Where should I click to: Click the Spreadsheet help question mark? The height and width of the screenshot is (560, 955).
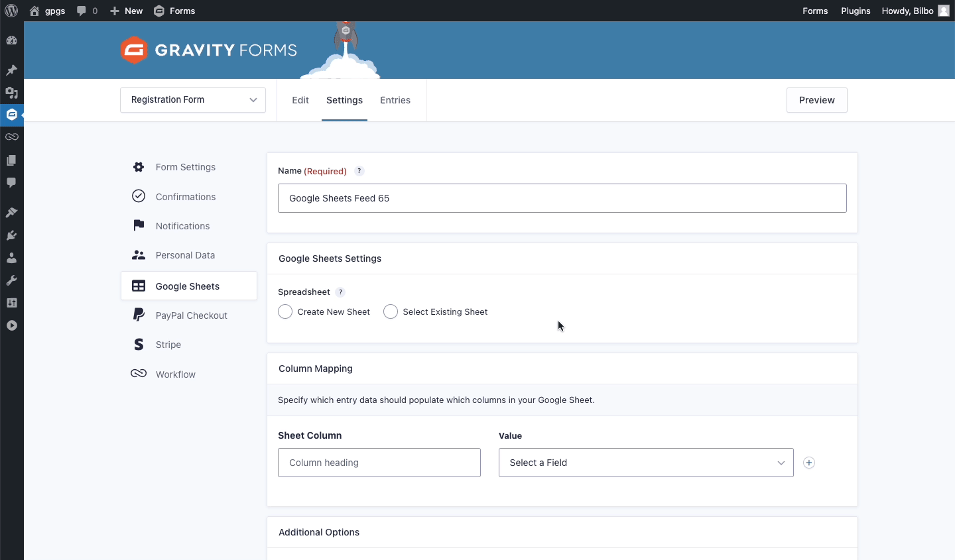pyautogui.click(x=340, y=292)
